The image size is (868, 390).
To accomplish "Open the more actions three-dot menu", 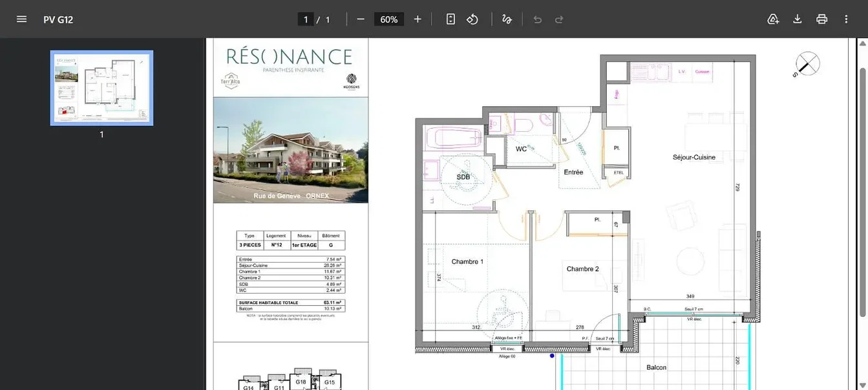I will click(x=846, y=19).
